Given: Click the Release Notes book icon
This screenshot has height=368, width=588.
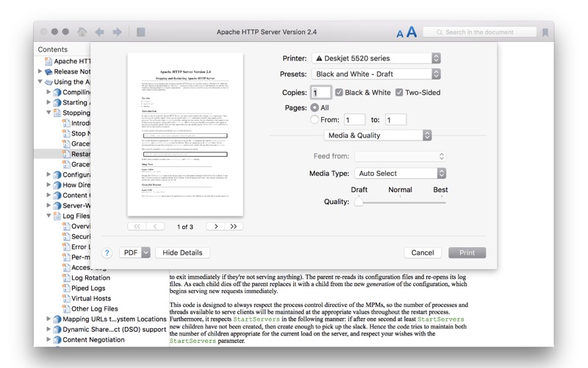Looking at the screenshot, I should (x=49, y=71).
